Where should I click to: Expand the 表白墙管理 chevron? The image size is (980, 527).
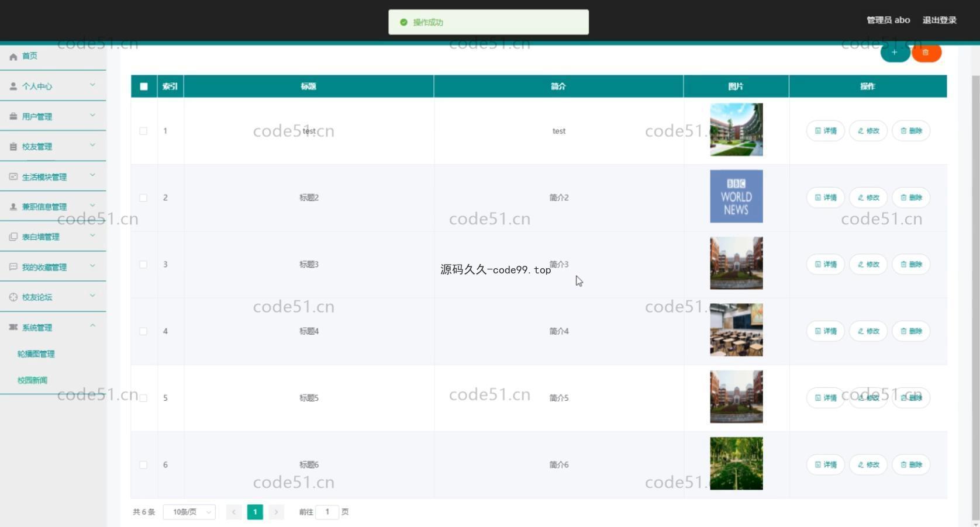pyautogui.click(x=92, y=235)
